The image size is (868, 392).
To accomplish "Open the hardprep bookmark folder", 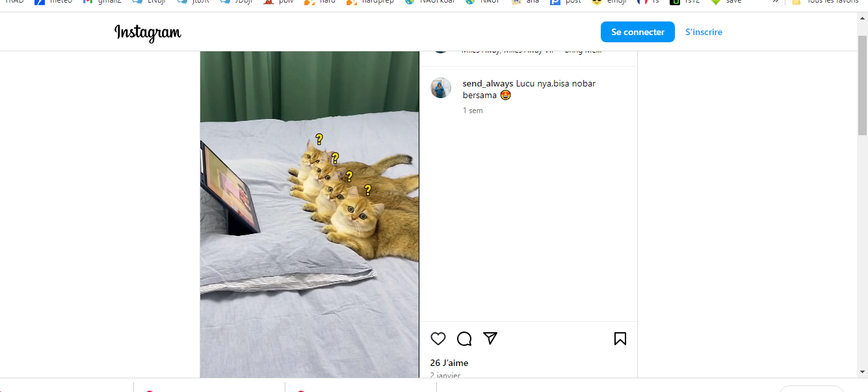I will [370, 2].
